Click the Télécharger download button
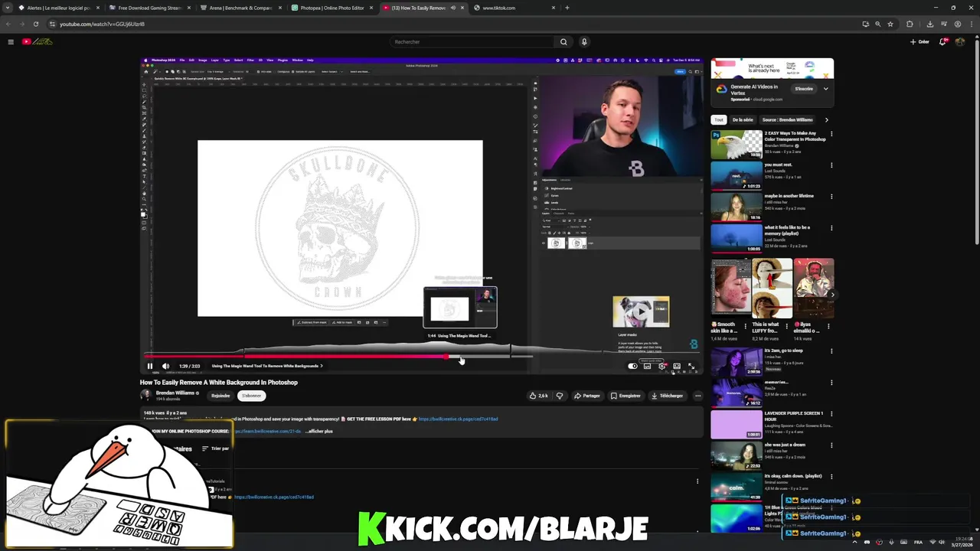980x551 pixels. click(x=667, y=396)
